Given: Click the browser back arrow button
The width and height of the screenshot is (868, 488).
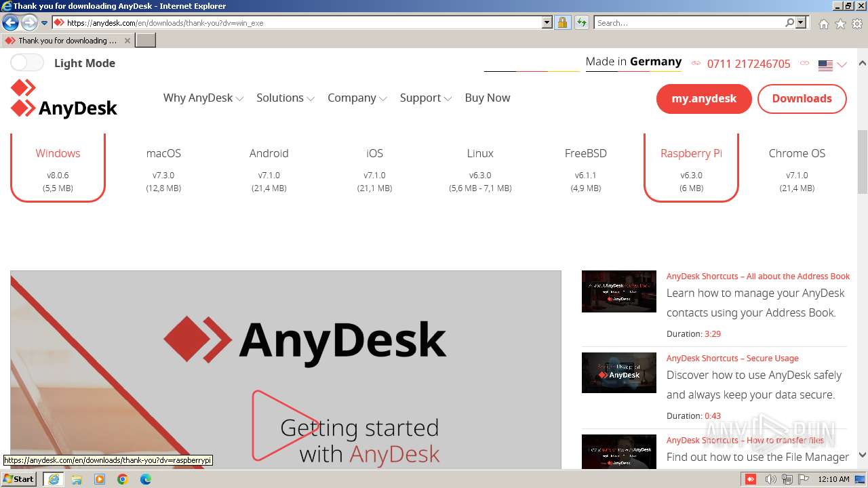Looking at the screenshot, I should tap(10, 23).
